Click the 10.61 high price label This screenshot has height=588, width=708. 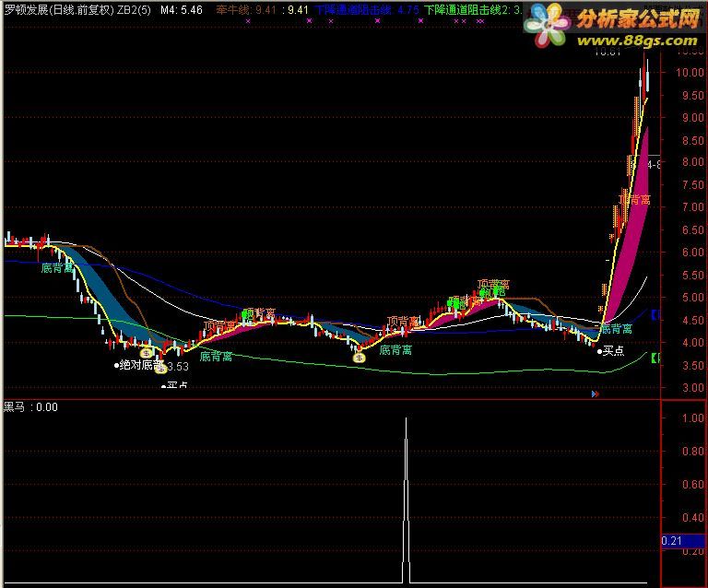click(608, 52)
